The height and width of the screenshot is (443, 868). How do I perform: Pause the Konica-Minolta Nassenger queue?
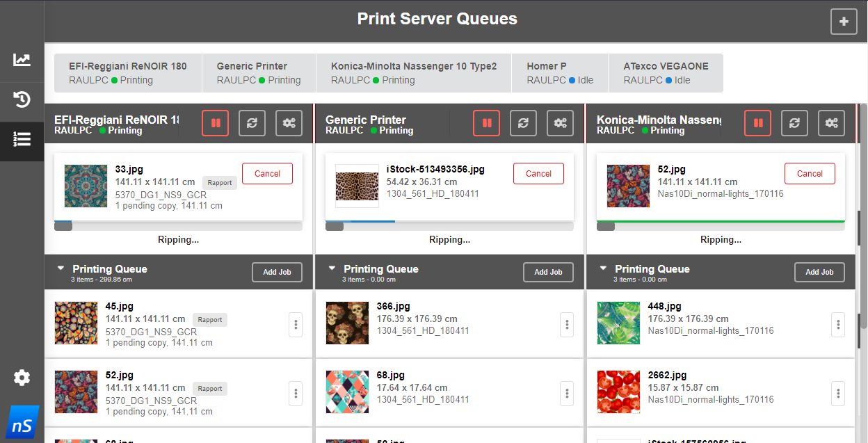[758, 123]
